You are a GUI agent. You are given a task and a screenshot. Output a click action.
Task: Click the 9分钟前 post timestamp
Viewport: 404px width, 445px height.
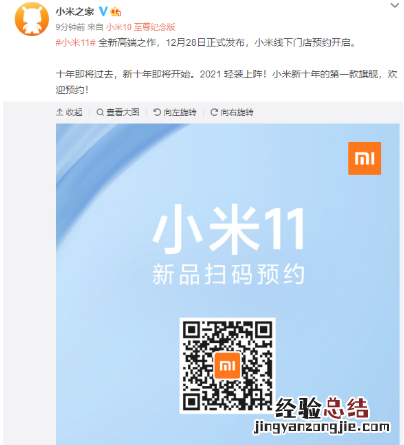click(x=70, y=27)
